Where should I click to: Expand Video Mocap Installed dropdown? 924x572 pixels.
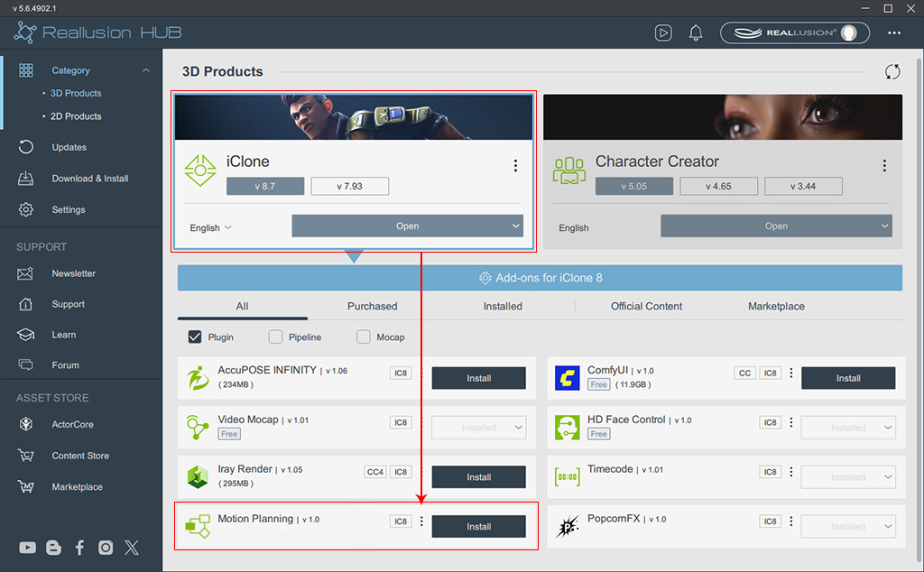click(478, 428)
